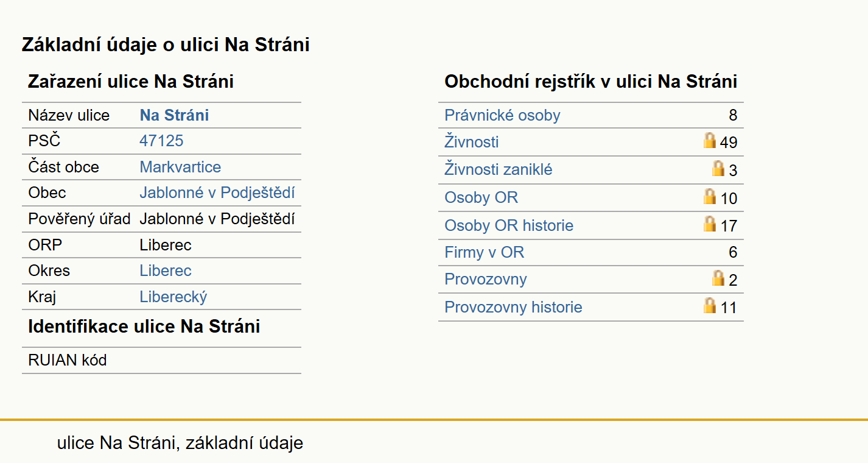This screenshot has width=868, height=463.
Task: Click the padlock in the Osoby OR row
Action: tap(709, 196)
